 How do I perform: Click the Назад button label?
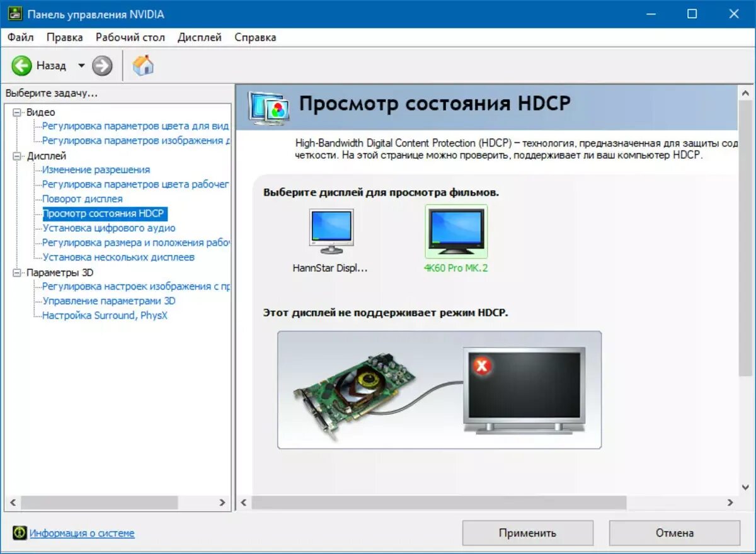tap(51, 65)
